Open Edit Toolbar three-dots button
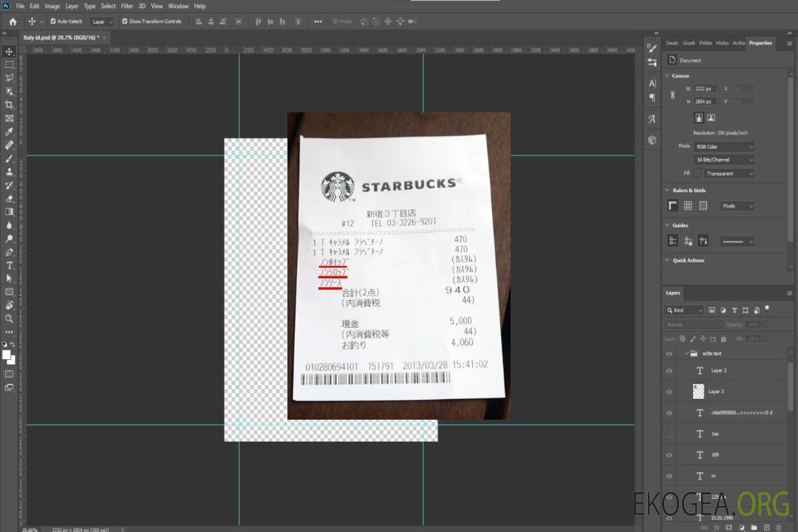Image resolution: width=798 pixels, height=532 pixels. 9,332
